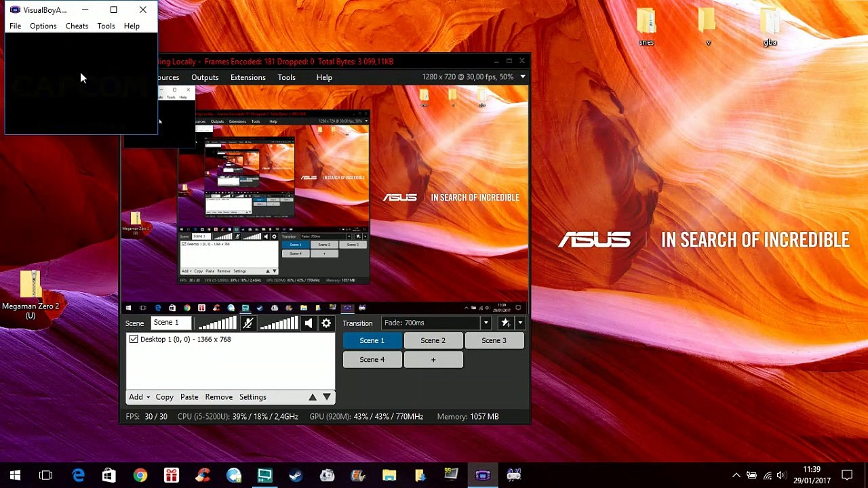Screen dimensions: 868x488
Task: Select Megaman Zero 2 (U) archive icon
Action: pos(31,295)
